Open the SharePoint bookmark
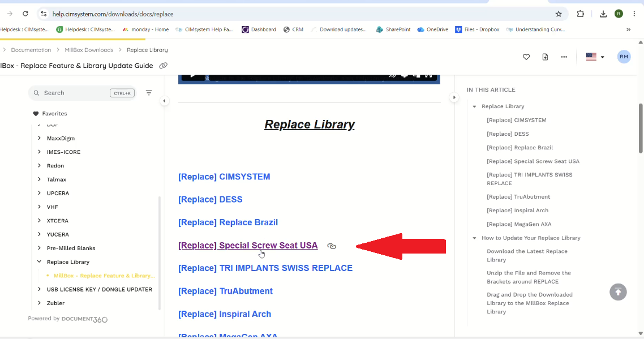The image size is (644, 339). click(x=393, y=29)
